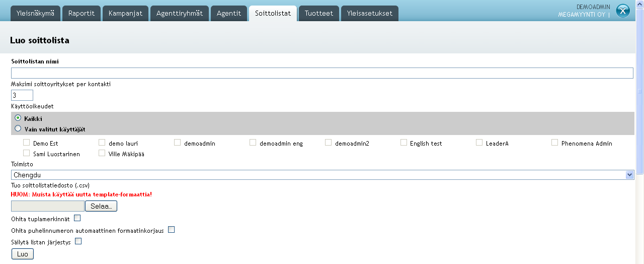644x264 pixels.
Task: Focus the Soittolistan nimi text field
Action: [322, 73]
